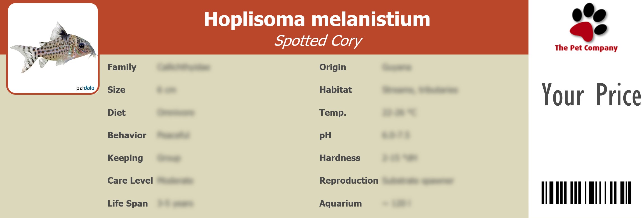Image resolution: width=644 pixels, height=218 pixels.
Task: Click the Life Span label
Action: click(x=128, y=203)
